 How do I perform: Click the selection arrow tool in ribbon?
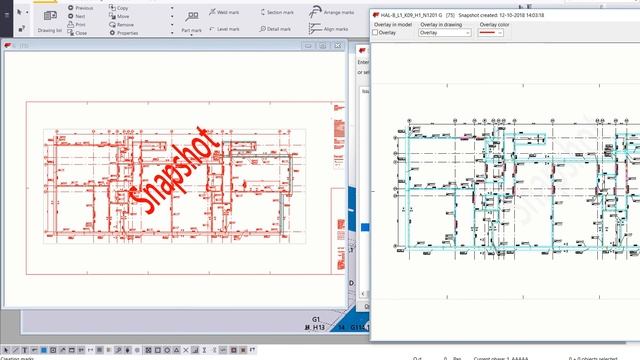pos(19,12)
